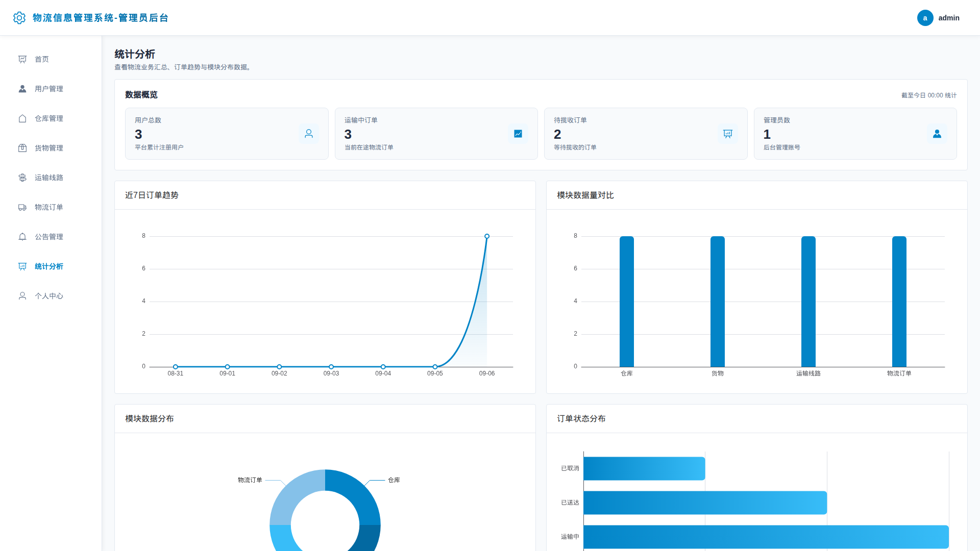
Task: Click the admin avatar circle
Action: (x=925, y=18)
